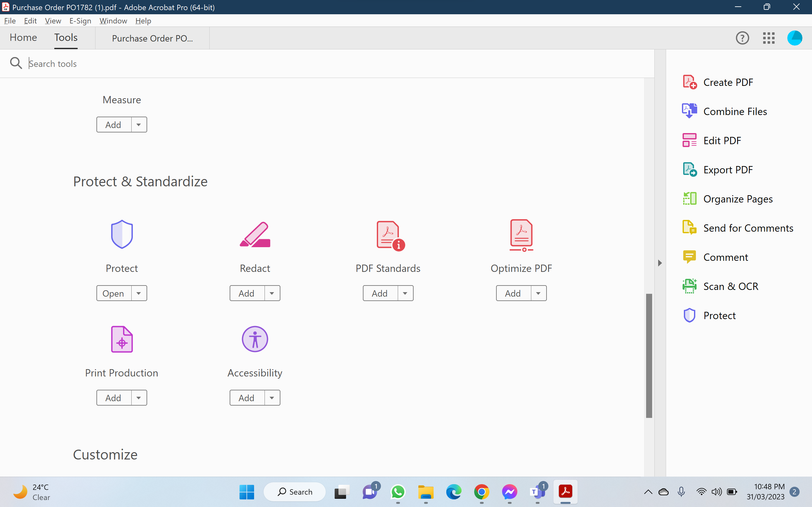Select the Redact tool pencil icon
This screenshot has height=507, width=812.
[x=255, y=235]
